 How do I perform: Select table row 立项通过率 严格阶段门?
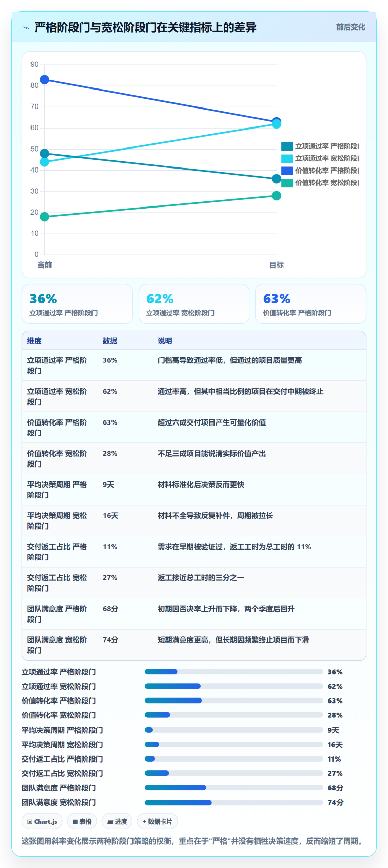pyautogui.click(x=194, y=365)
